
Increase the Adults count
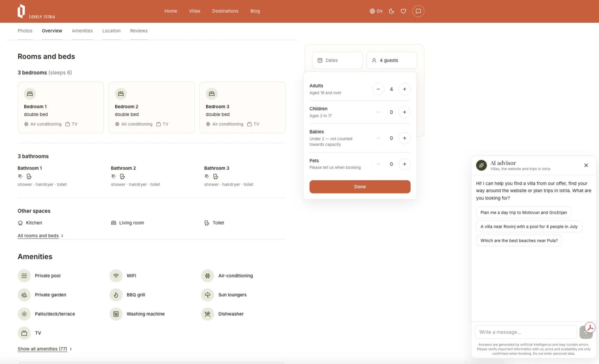coord(404,89)
